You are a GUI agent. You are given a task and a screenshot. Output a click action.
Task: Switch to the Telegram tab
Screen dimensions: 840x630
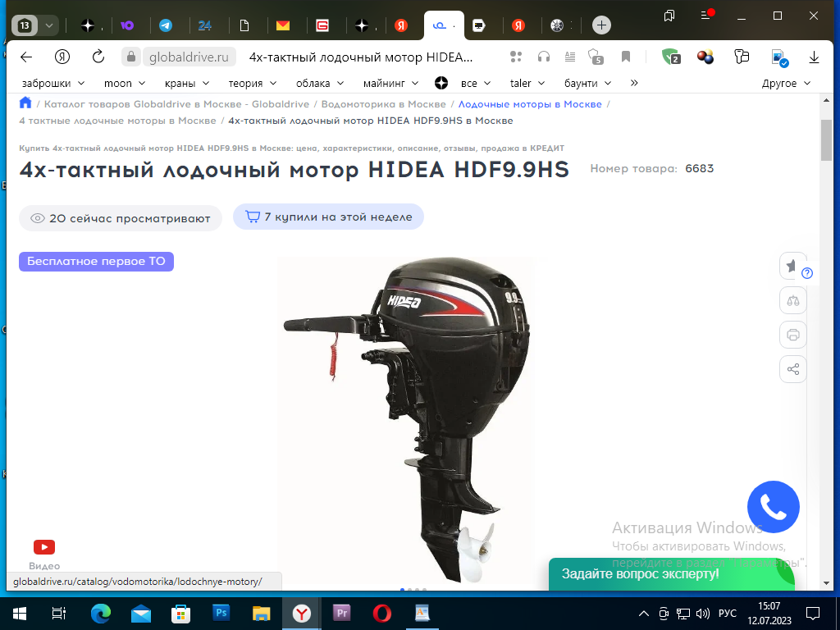tap(166, 25)
